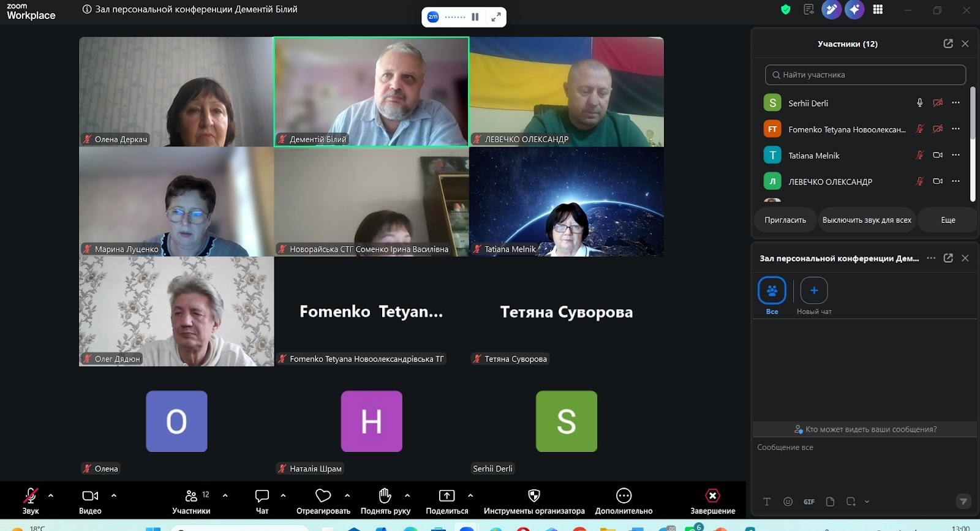Click the Сообщение все message input
The image size is (980, 531).
[864, 448]
